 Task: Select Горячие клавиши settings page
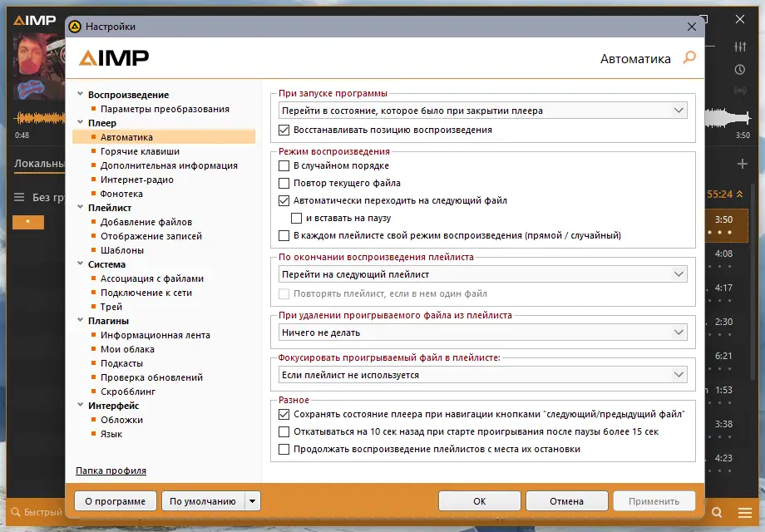click(140, 151)
